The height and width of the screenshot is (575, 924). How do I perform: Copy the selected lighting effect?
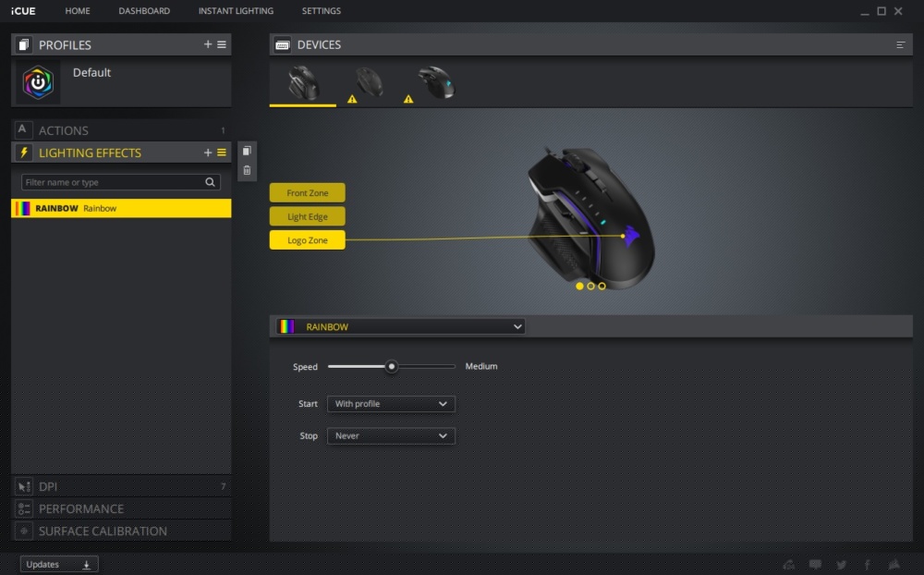247,151
